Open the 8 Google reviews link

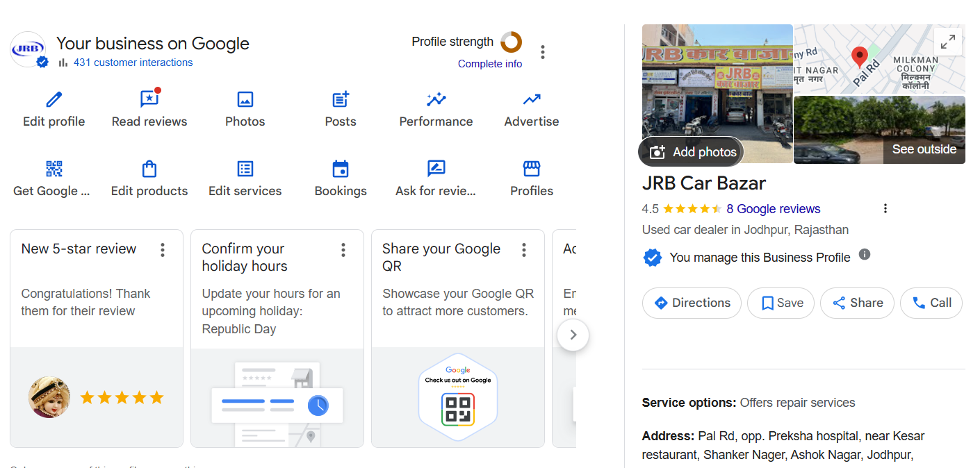pyautogui.click(x=773, y=209)
